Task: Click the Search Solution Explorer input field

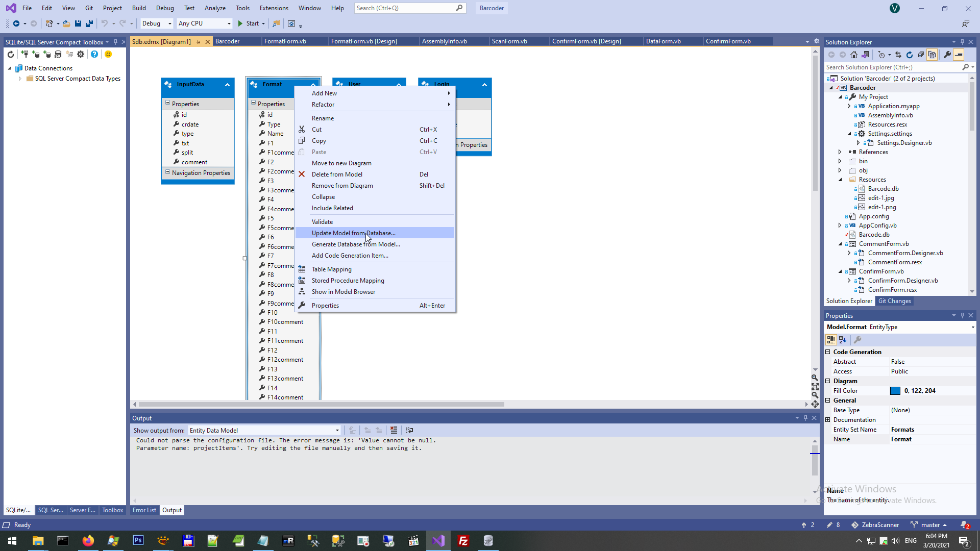Action: point(893,67)
